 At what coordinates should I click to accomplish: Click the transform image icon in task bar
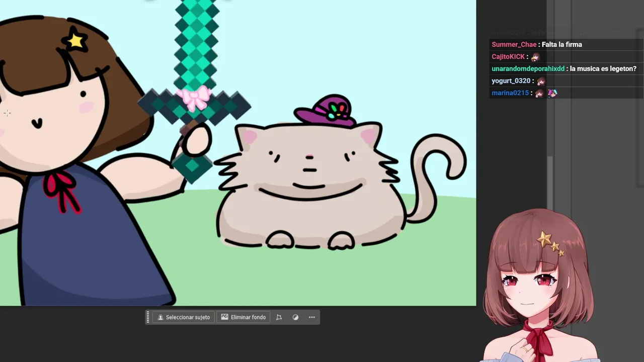(x=279, y=317)
